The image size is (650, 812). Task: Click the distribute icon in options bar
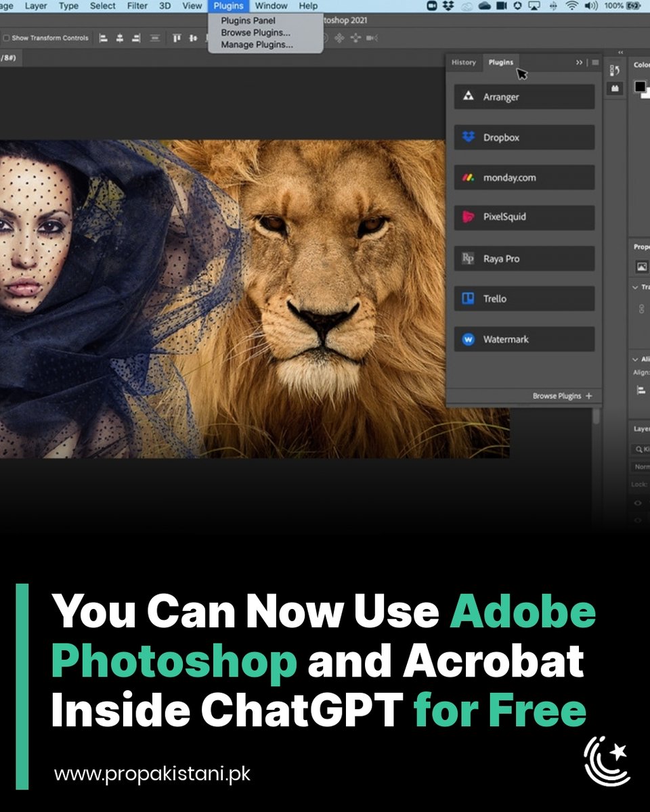click(x=155, y=38)
